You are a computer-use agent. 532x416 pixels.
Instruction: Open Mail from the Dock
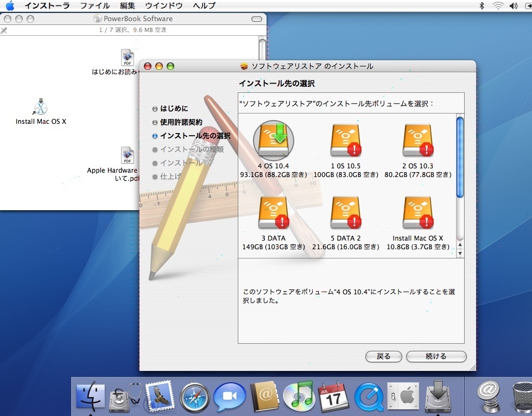coord(160,396)
